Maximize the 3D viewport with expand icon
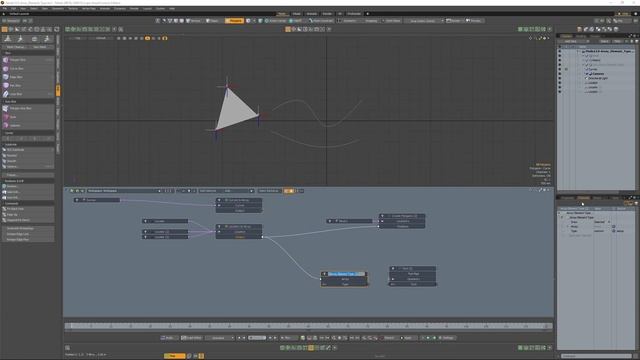This screenshot has height=360, width=640. click(540, 38)
